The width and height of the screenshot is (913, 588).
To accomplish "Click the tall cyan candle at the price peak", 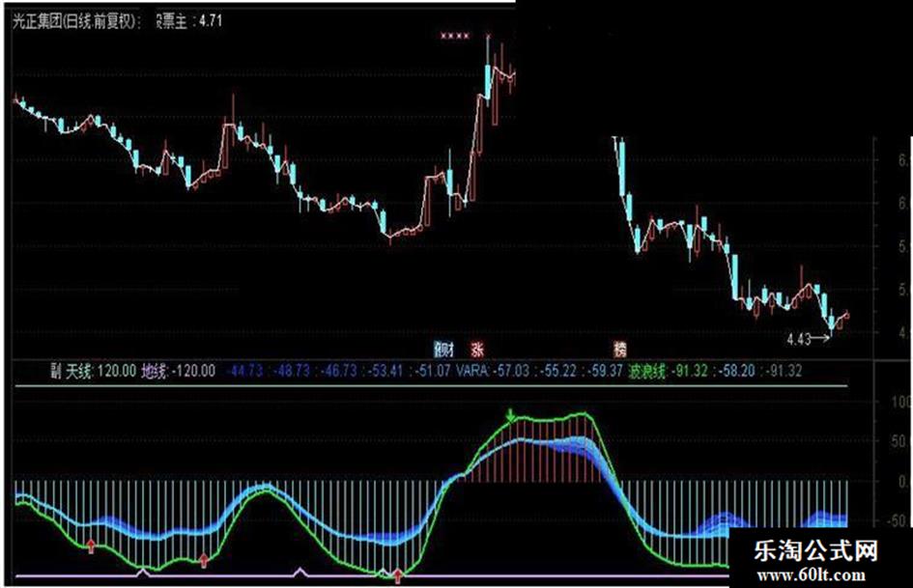I will tap(488, 80).
